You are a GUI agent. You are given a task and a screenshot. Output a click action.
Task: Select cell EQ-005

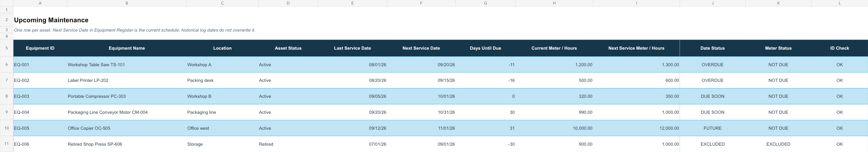tap(40, 128)
